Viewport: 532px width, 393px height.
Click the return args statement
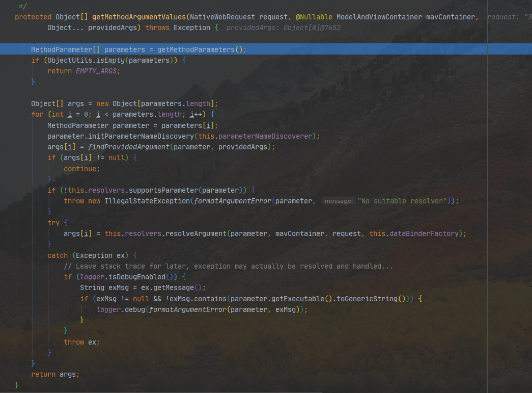(x=55, y=374)
